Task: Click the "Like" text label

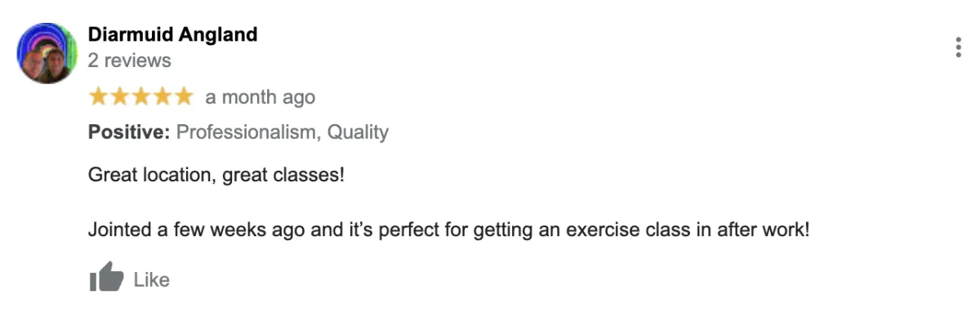Action: click(151, 279)
